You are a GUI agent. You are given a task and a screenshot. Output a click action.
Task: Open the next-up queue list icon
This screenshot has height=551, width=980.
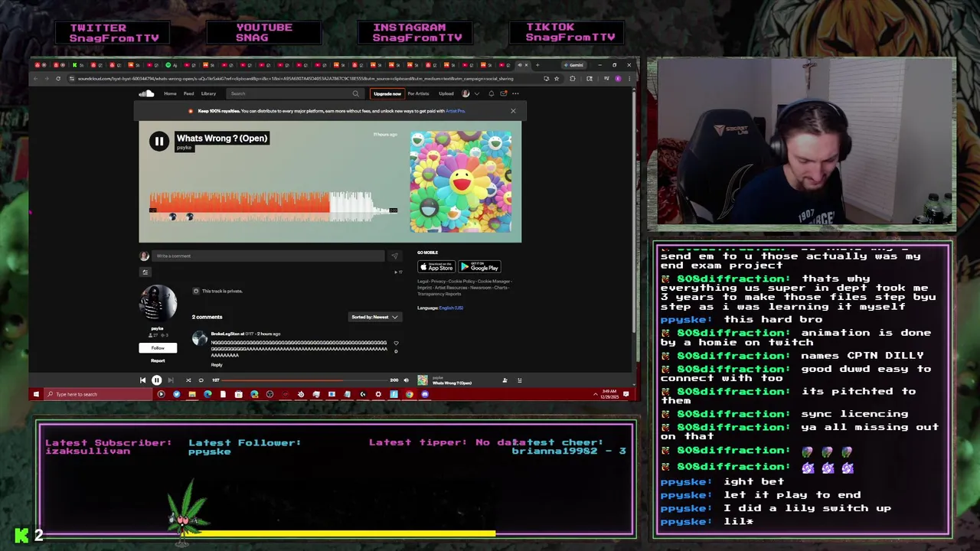(519, 380)
